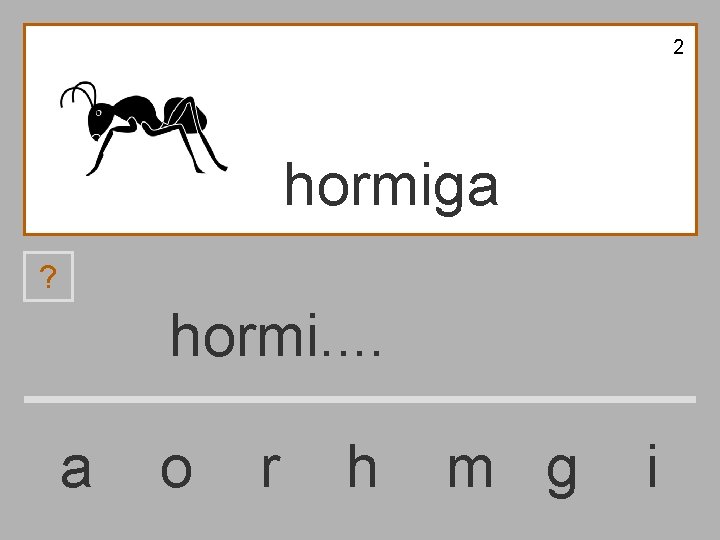
Task: Click the word "hormiga" on the flashcard
Action: [392, 188]
